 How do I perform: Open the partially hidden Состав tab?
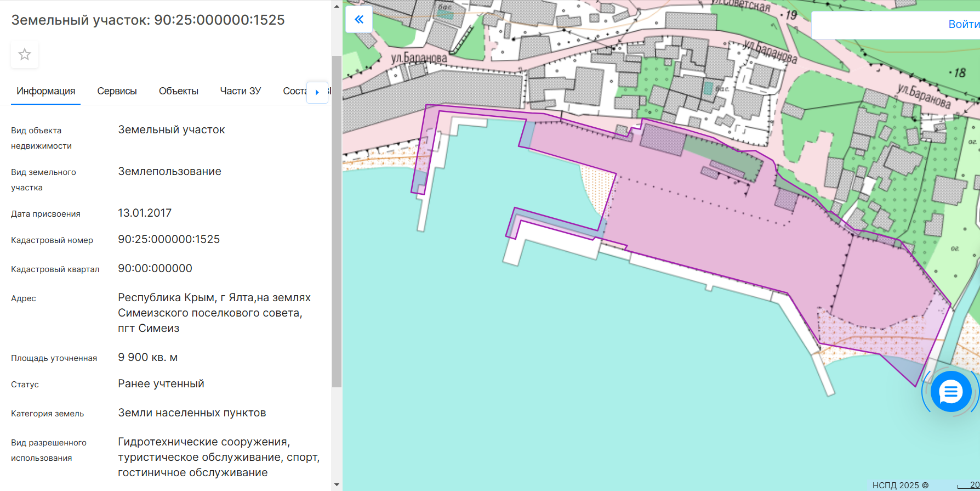pyautogui.click(x=294, y=91)
